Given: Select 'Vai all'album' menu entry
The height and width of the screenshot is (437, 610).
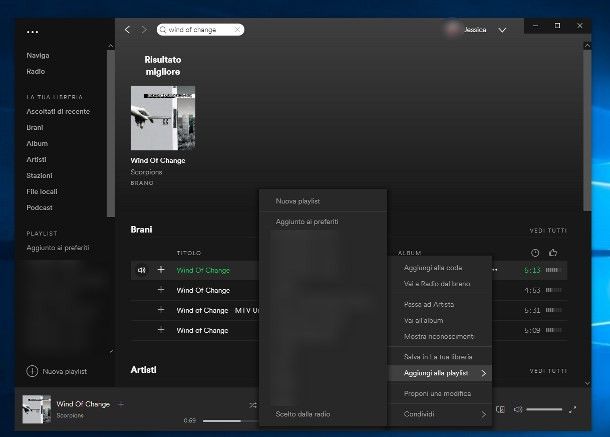Looking at the screenshot, I should [x=440, y=320].
